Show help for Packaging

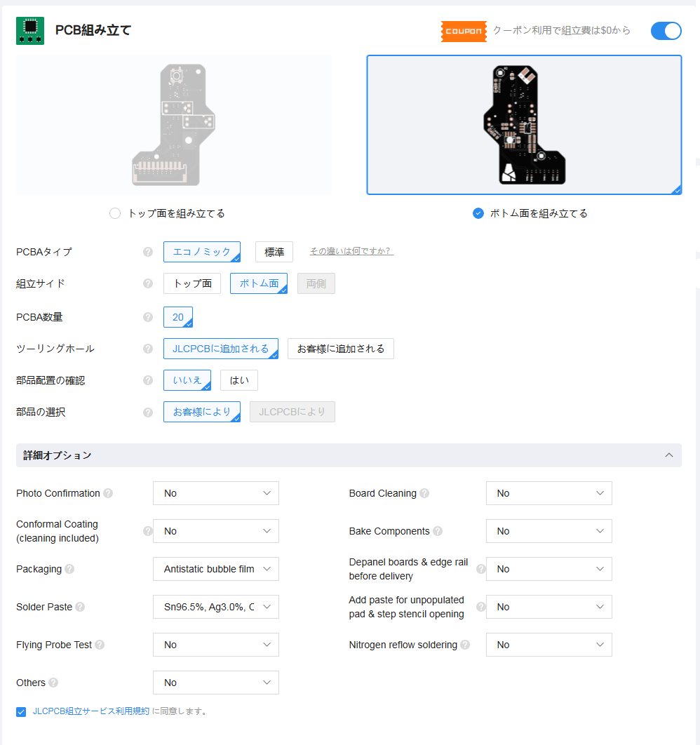70,569
